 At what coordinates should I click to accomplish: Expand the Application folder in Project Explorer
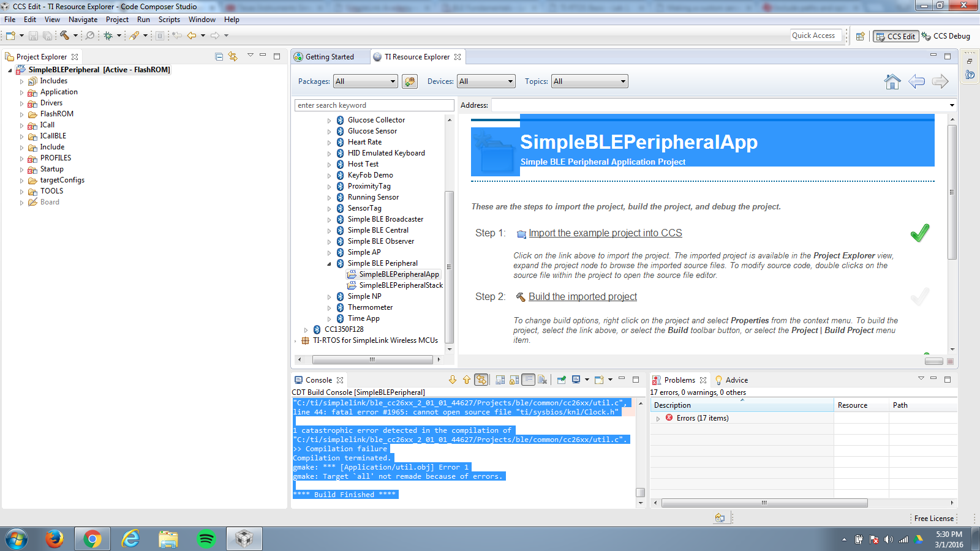click(x=21, y=92)
